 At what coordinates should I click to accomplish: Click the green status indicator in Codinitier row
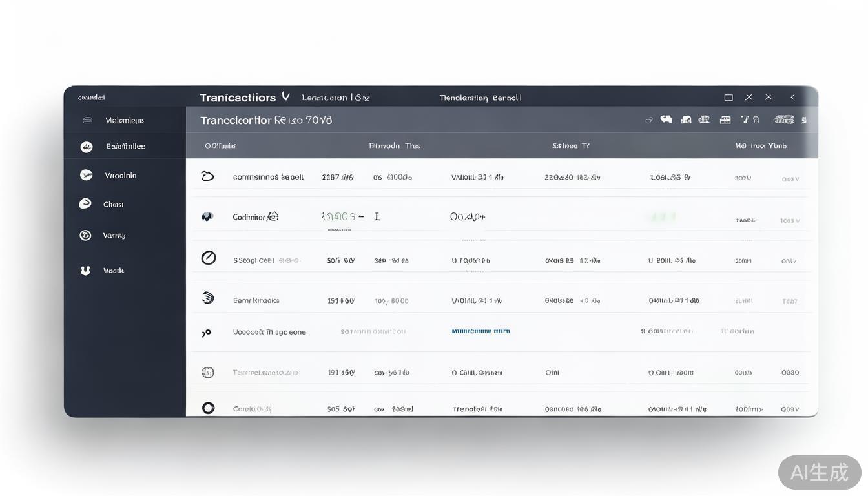663,217
